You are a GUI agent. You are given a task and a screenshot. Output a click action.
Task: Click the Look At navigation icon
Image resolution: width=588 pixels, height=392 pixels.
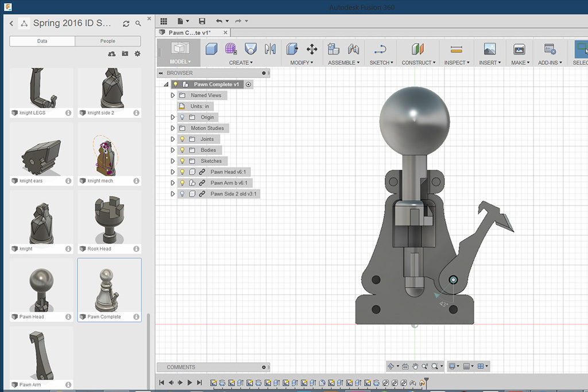click(x=405, y=367)
